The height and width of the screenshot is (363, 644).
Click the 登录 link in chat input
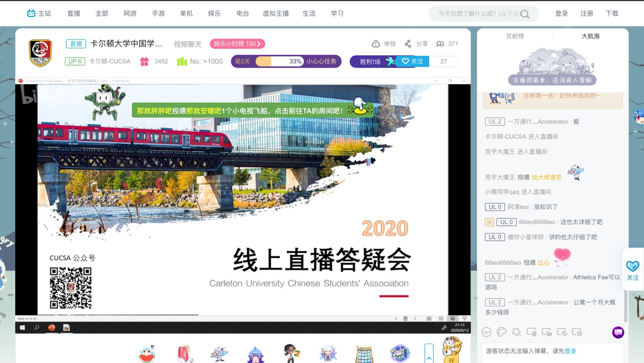570,351
